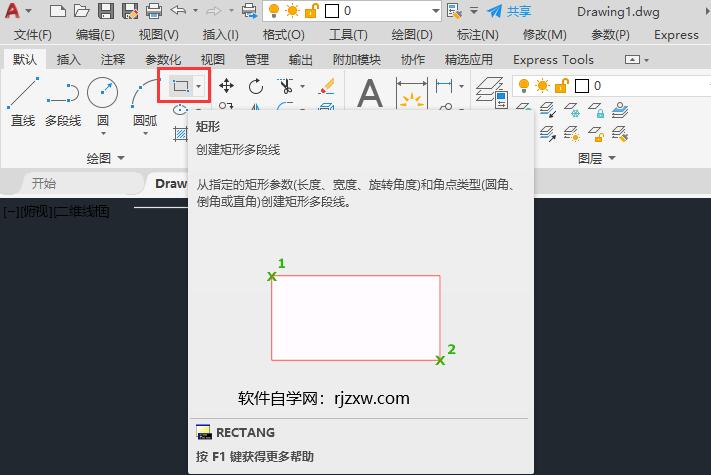This screenshot has width=711, height=475.
Task: Expand the Circle tool dropdown arrow
Action: [x=103, y=133]
